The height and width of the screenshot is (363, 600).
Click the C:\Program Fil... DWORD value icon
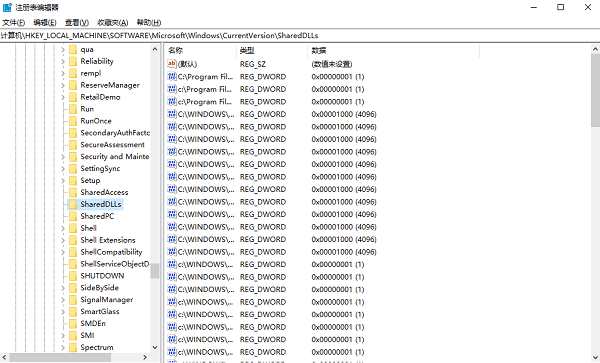point(172,77)
